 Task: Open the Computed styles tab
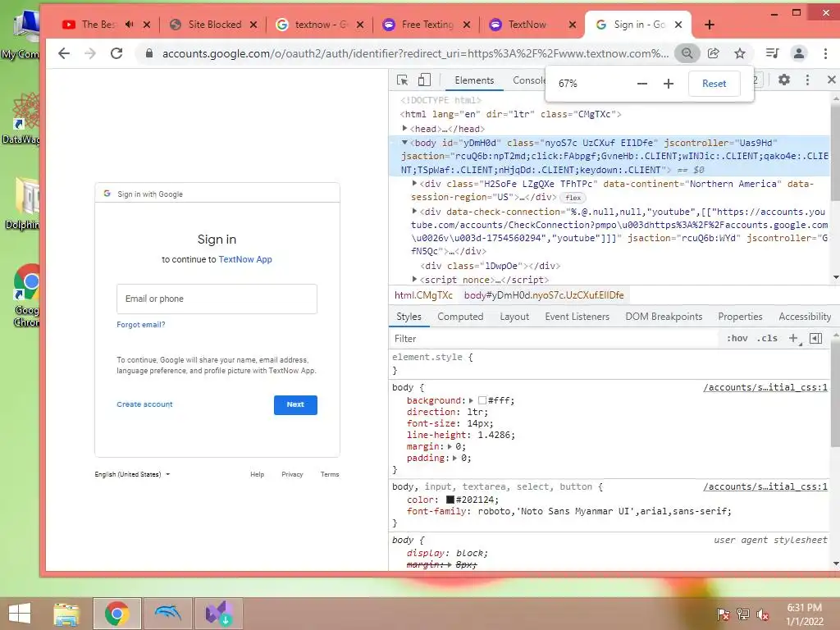[x=460, y=317]
